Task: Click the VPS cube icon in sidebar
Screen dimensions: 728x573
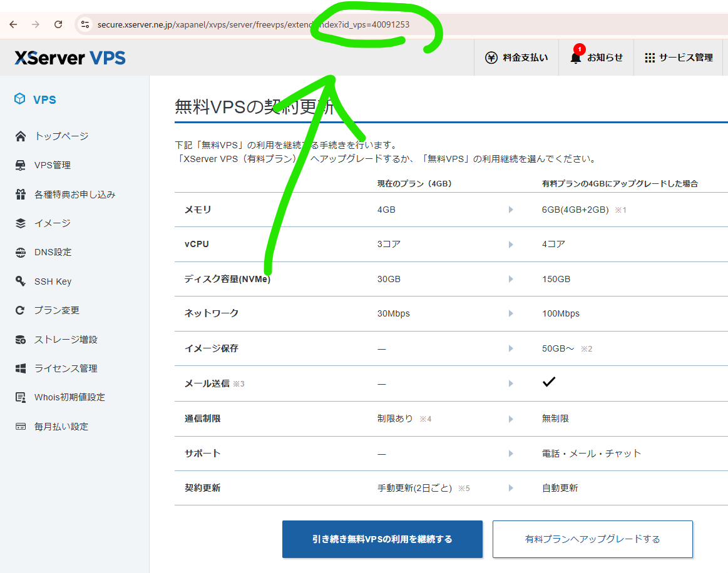Action: point(19,99)
